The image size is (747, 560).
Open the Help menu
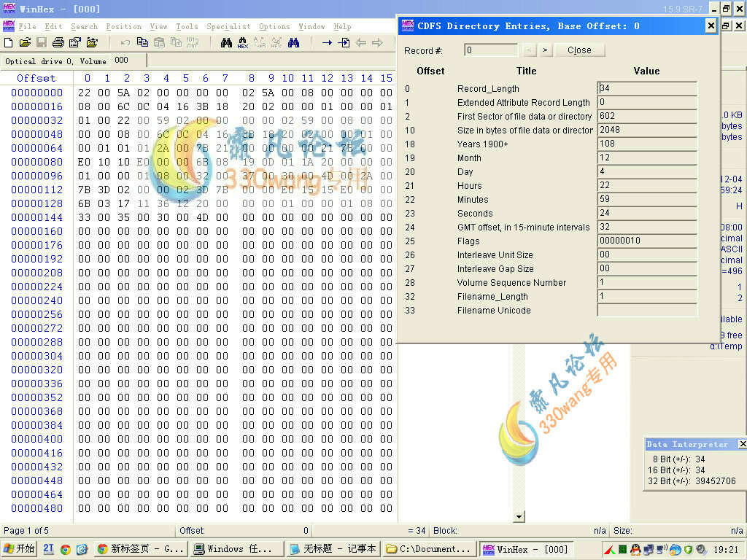point(343,26)
